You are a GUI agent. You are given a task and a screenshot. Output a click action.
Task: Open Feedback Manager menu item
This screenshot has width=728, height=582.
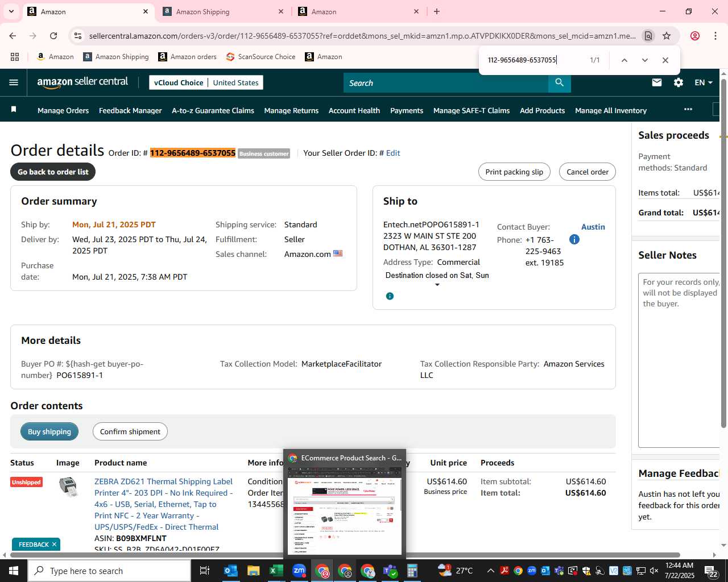click(130, 110)
